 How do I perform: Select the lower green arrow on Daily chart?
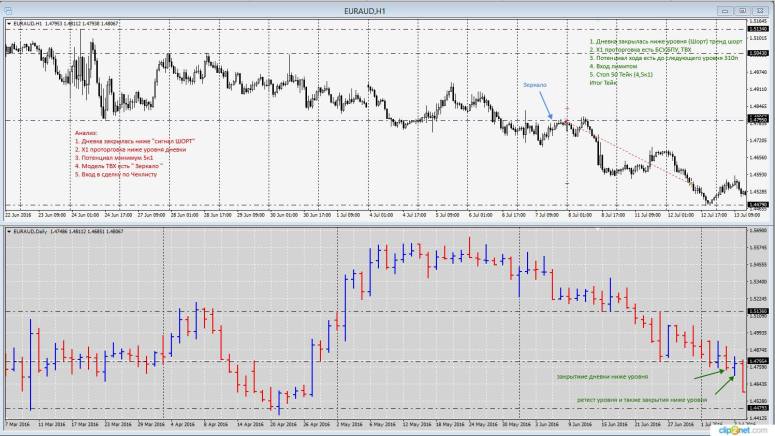tap(727, 385)
